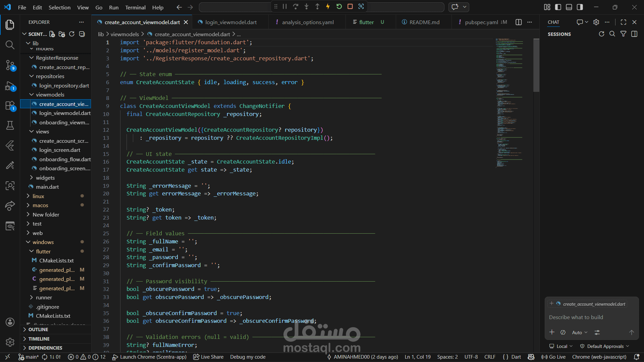Screen dimensions: 644x362
Task: Open the Testing flask icon
Action: pos(10,125)
